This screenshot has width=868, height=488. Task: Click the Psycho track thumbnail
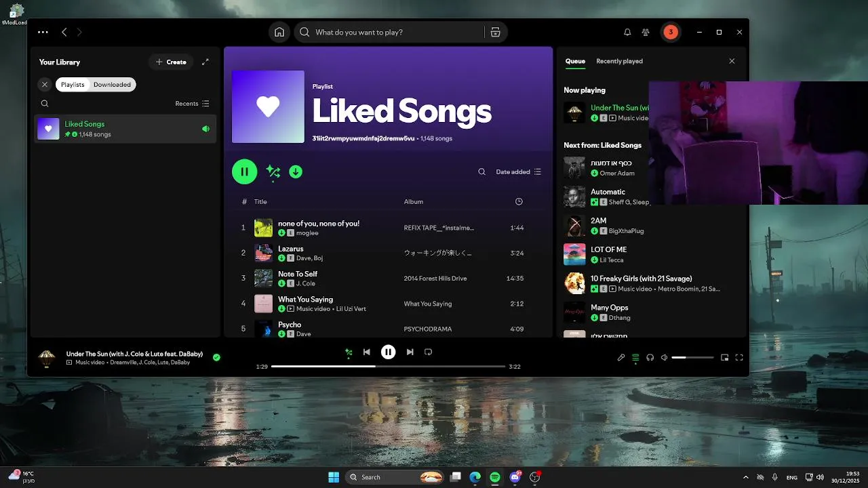click(x=263, y=329)
